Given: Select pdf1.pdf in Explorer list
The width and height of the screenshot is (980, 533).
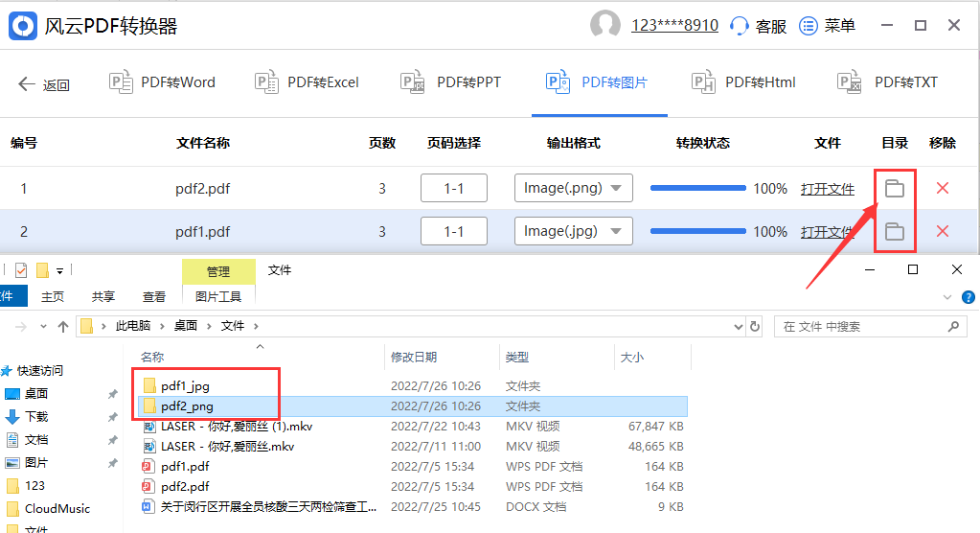Looking at the screenshot, I should coord(413,466).
